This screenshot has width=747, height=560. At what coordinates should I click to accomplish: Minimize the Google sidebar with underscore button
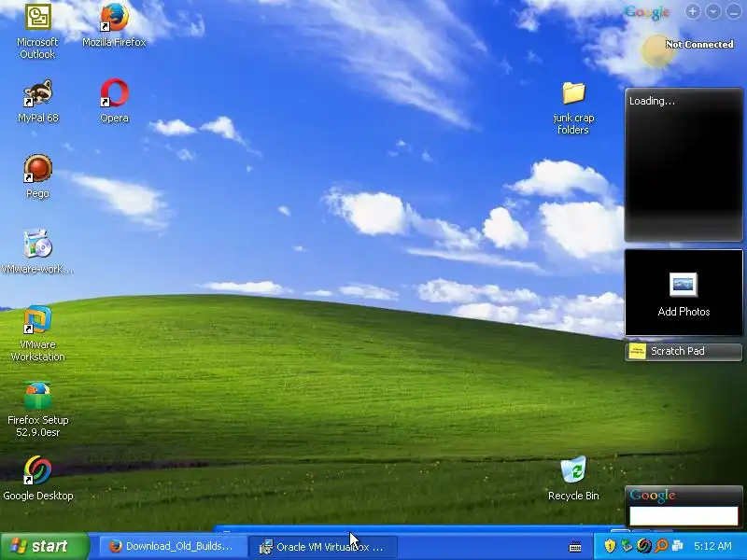734,11
